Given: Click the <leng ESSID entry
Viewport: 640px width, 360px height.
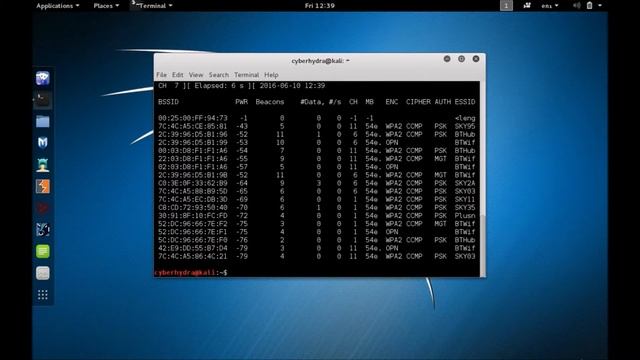Looking at the screenshot, I should 465,118.
